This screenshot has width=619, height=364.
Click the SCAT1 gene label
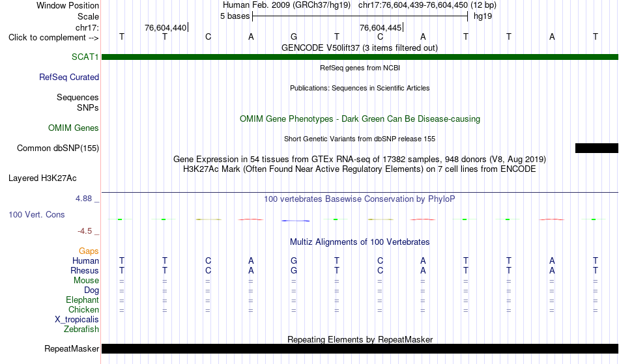(x=85, y=57)
